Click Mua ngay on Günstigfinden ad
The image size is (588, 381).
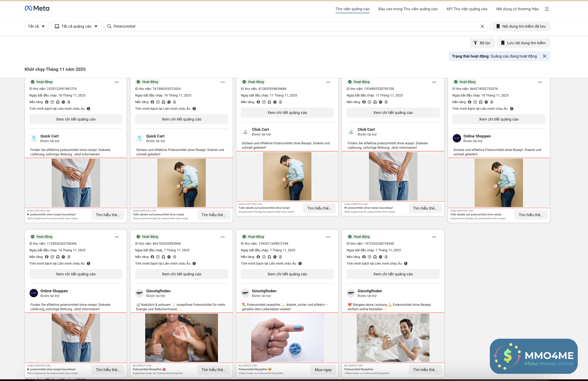coord(323,370)
